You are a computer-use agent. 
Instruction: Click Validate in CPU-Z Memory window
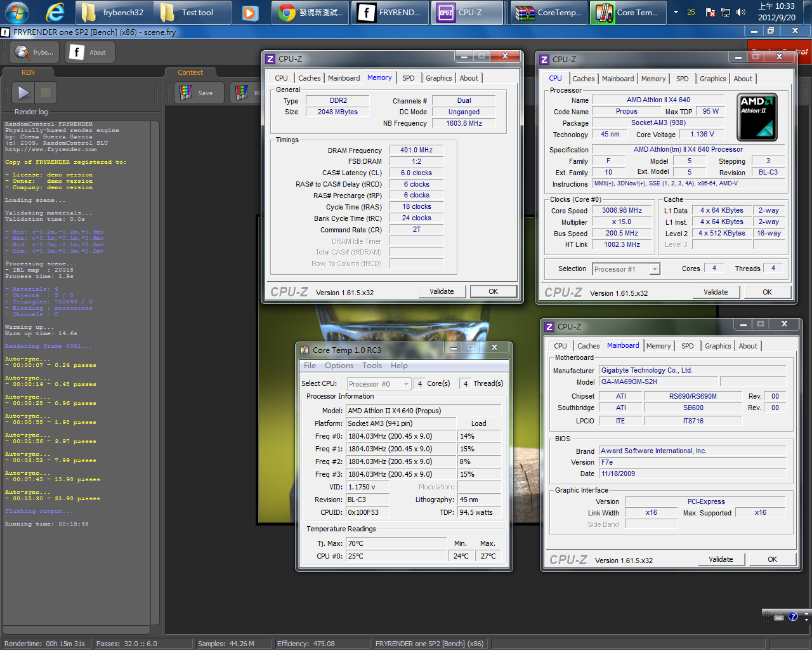[442, 291]
